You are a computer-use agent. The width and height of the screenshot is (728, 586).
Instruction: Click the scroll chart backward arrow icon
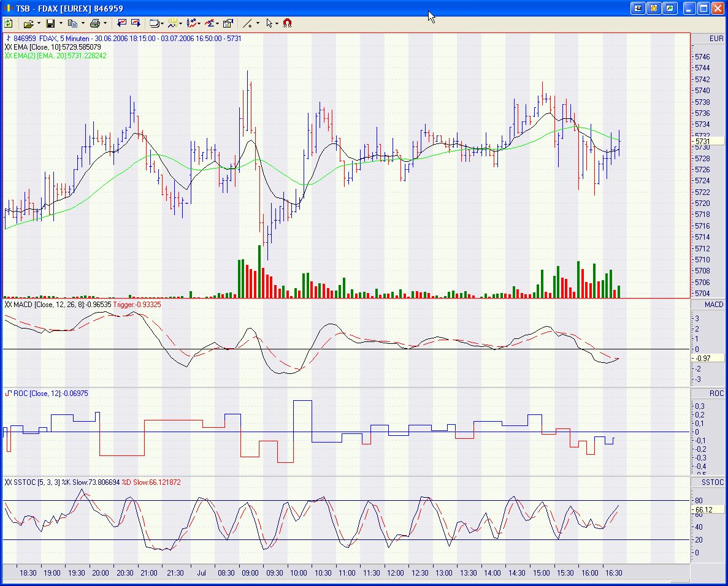(122, 23)
